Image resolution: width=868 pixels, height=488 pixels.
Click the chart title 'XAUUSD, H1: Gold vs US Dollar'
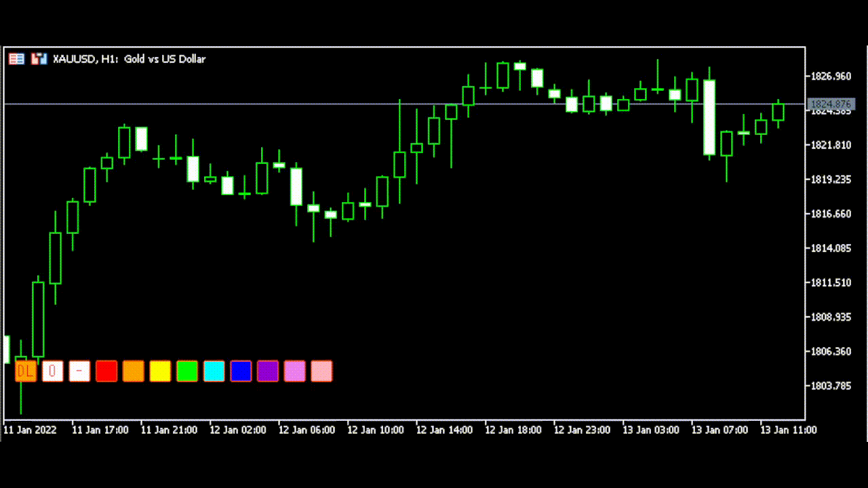tap(129, 59)
